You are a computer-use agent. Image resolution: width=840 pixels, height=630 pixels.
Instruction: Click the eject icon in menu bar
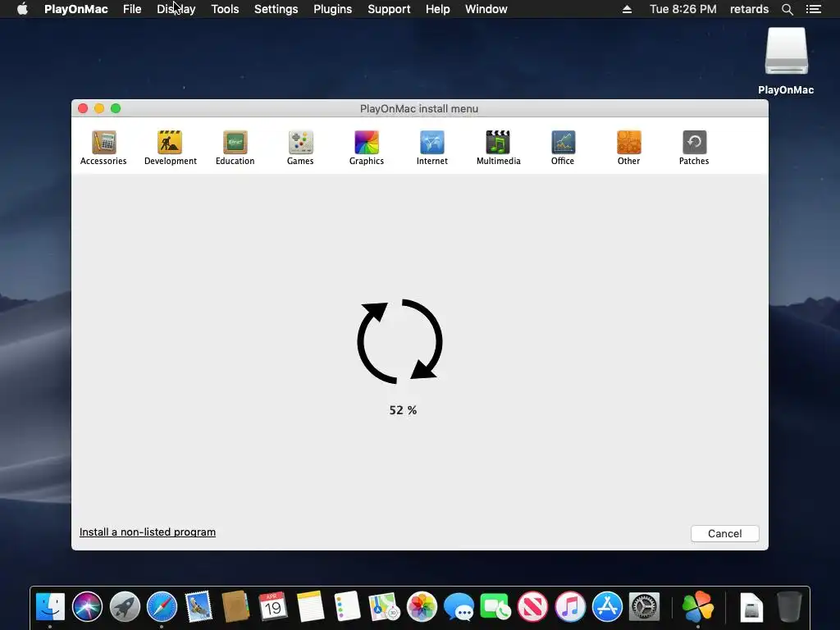click(627, 9)
